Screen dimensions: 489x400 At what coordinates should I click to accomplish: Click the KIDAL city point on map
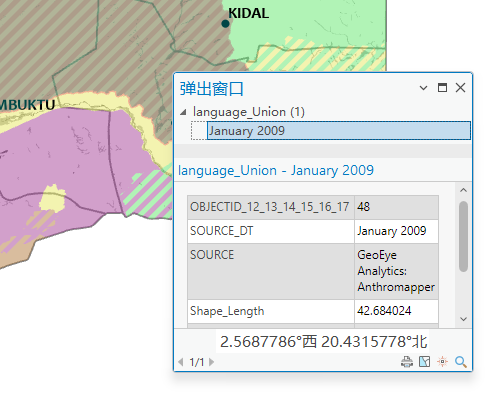tap(225, 24)
